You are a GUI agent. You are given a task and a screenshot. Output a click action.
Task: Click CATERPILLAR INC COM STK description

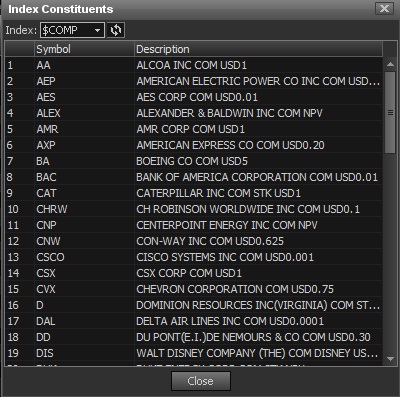coord(219,193)
